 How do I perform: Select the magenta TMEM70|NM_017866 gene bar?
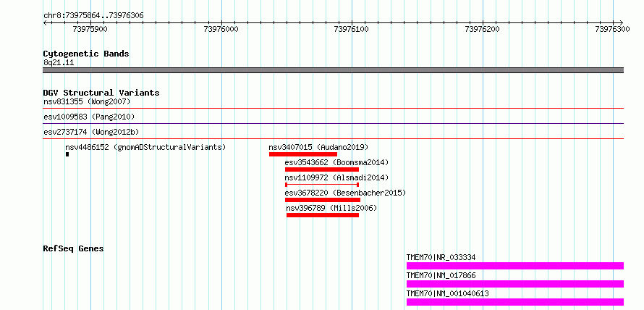pyautogui.click(x=515, y=284)
